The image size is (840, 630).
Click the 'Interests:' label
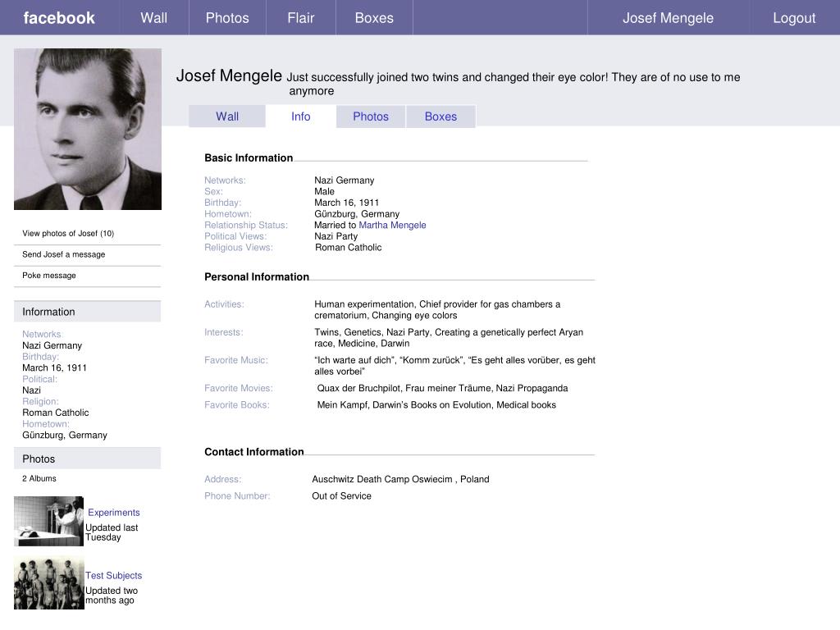point(223,332)
